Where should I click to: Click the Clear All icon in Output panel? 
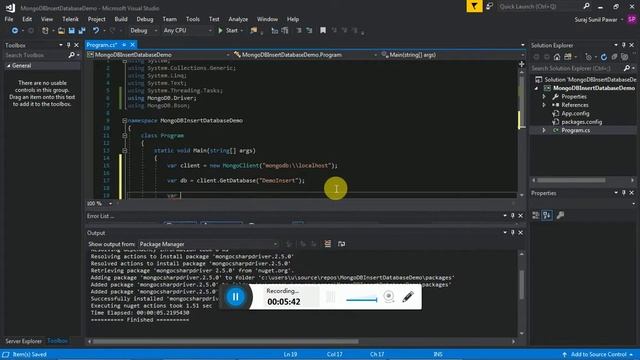tap(328, 244)
